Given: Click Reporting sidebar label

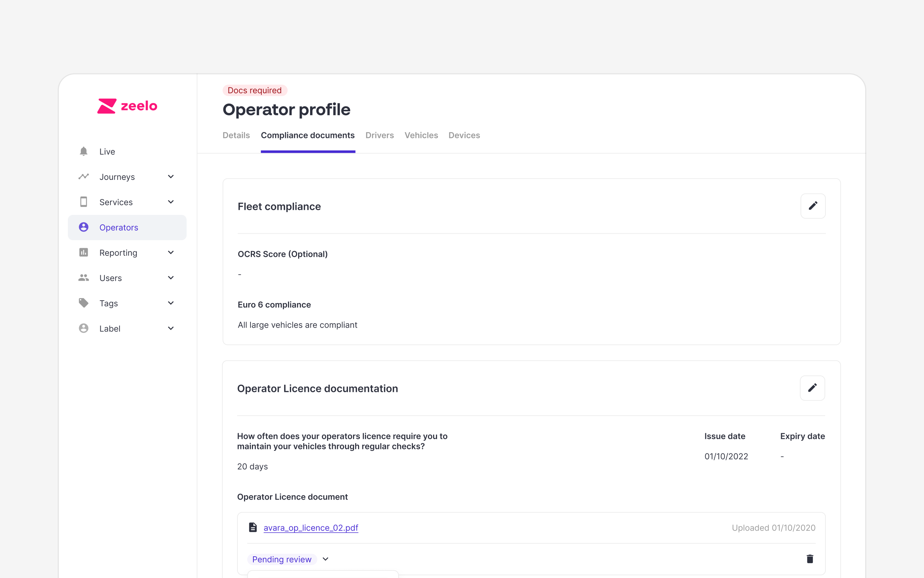Looking at the screenshot, I should pyautogui.click(x=118, y=253).
